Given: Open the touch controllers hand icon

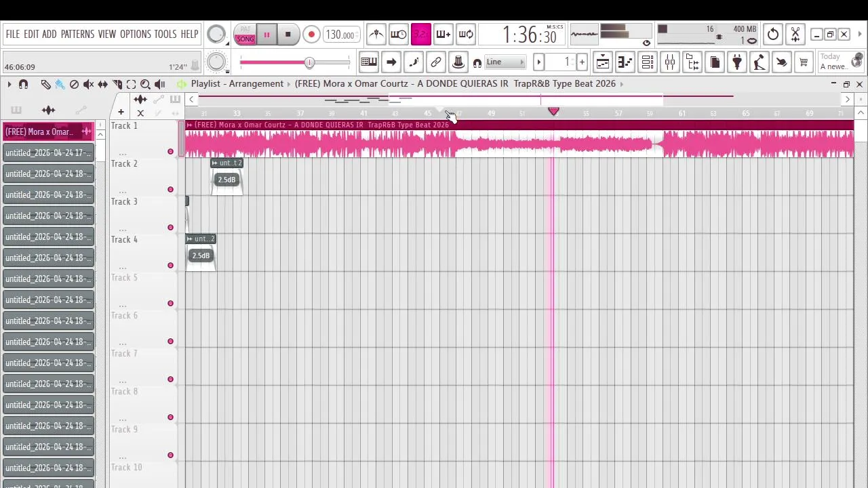Looking at the screenshot, I should [x=781, y=62].
